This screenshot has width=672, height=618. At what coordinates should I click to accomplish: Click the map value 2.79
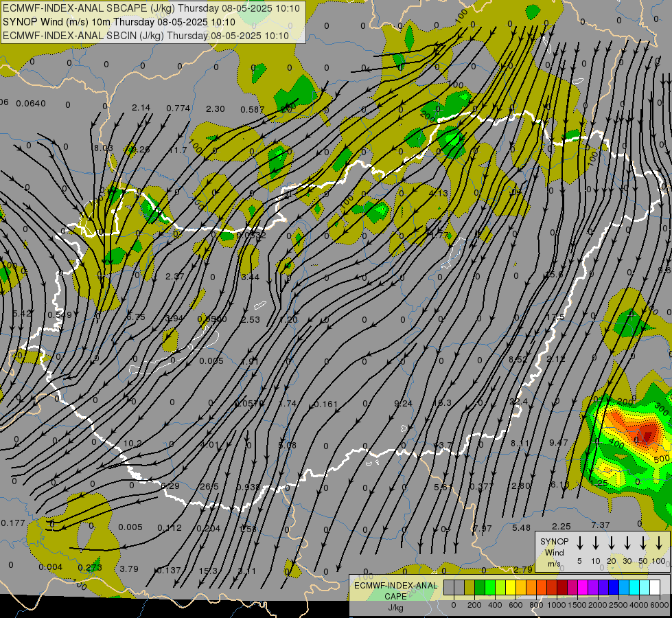click(x=523, y=569)
